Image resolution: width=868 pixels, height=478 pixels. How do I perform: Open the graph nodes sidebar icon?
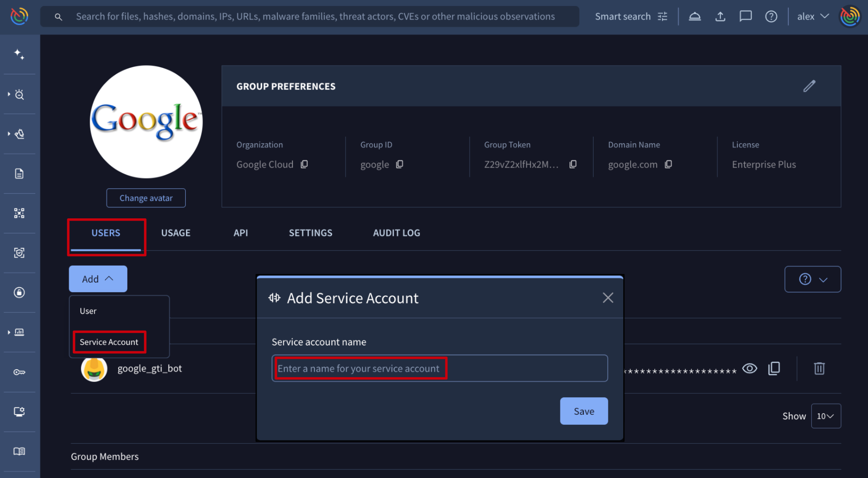pos(19,213)
